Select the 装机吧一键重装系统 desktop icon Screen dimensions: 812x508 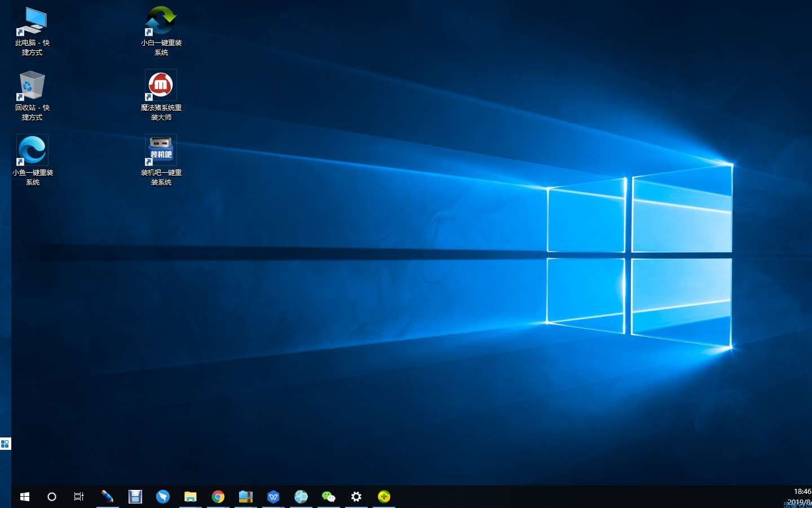click(x=161, y=161)
